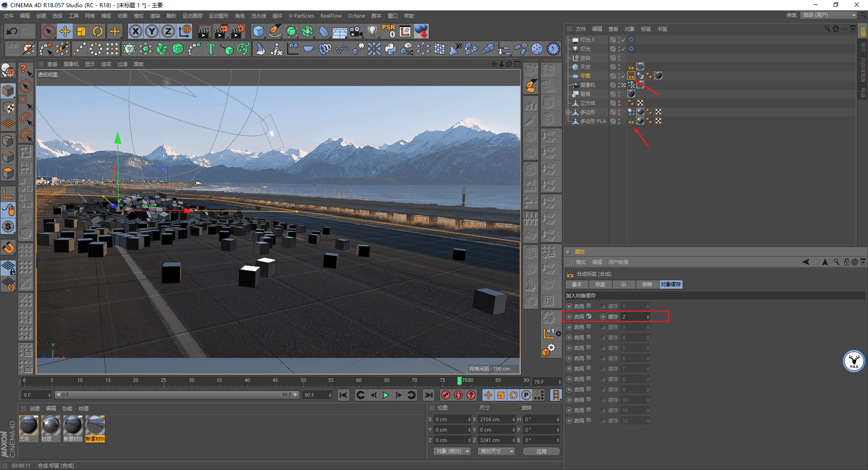Add a Cube primitive from toolbar

258,31
